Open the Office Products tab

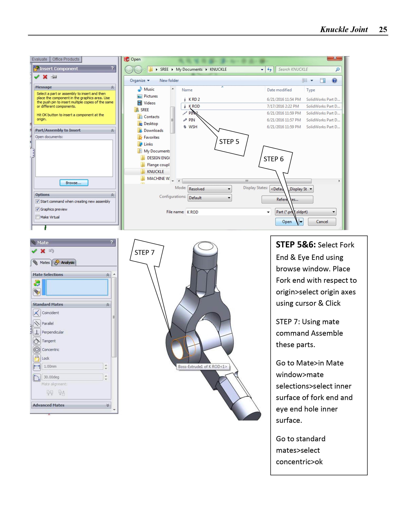point(66,59)
